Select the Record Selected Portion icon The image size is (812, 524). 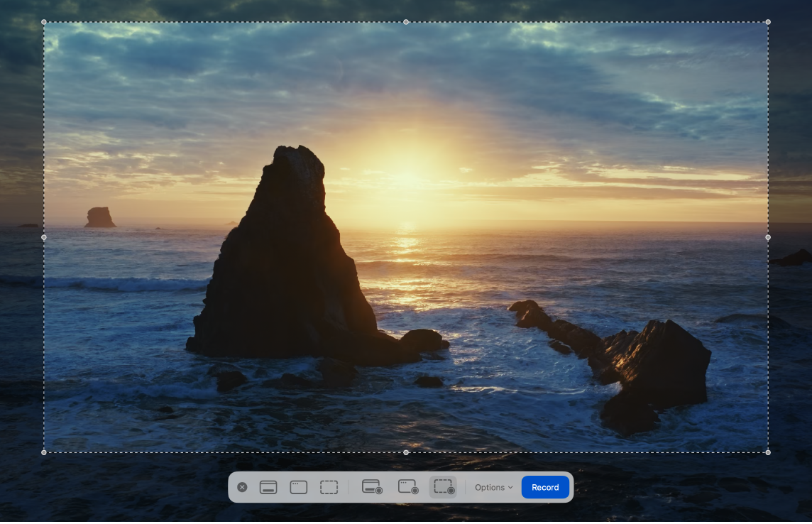click(x=443, y=487)
